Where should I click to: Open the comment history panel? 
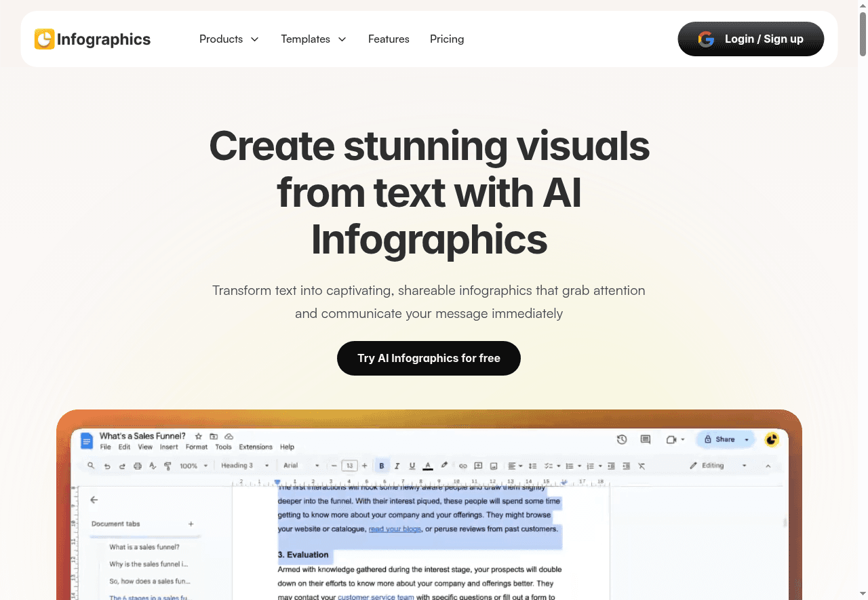[x=644, y=439]
